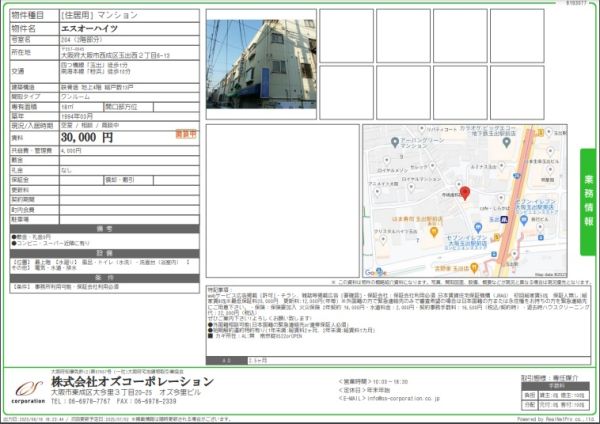The height and width of the screenshot is (424, 600).
Task: Click the gray pin beside リパティコート
Action: tap(421, 129)
